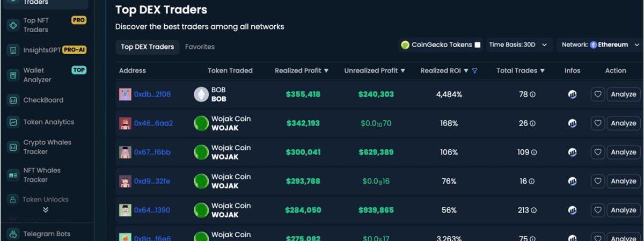Click the Realized ROI filter funnel icon
This screenshot has height=241, width=644.
(474, 71)
